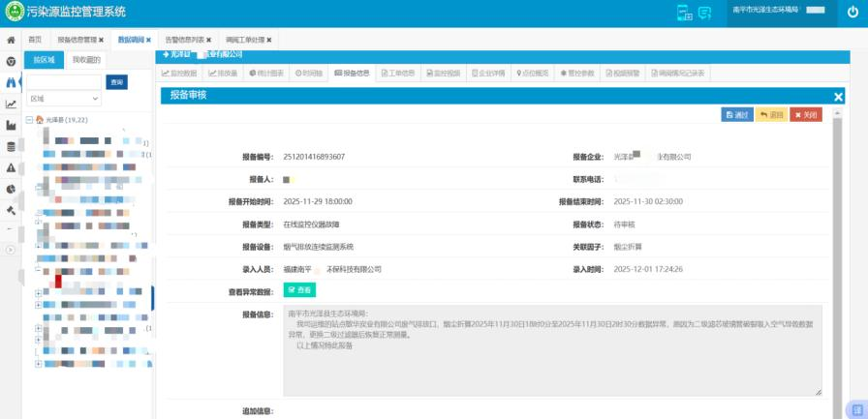Open the Chrome-style circle sidebar icon
This screenshot has width=868, height=419.
pos(11,61)
